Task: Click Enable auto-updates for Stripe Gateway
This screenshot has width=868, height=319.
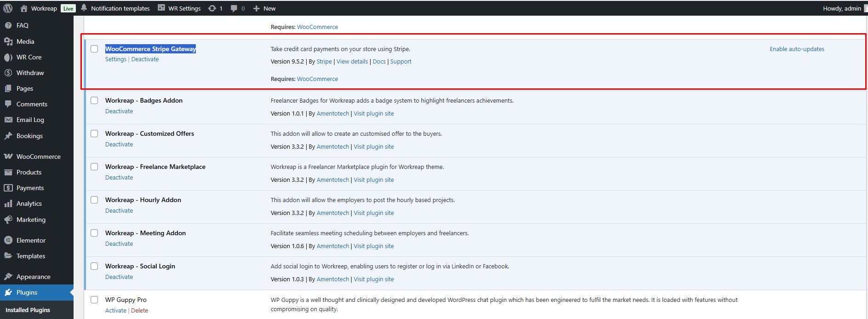Action: pyautogui.click(x=797, y=49)
